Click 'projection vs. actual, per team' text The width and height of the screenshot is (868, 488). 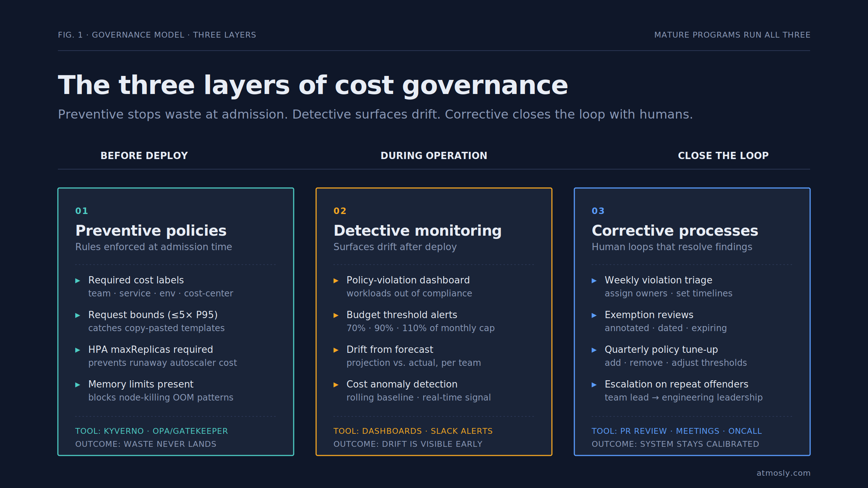tap(414, 363)
